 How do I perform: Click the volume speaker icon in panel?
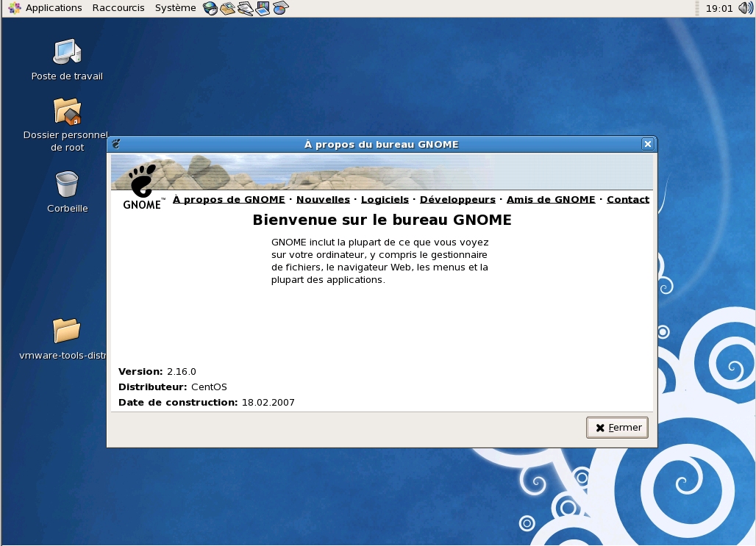coord(746,8)
